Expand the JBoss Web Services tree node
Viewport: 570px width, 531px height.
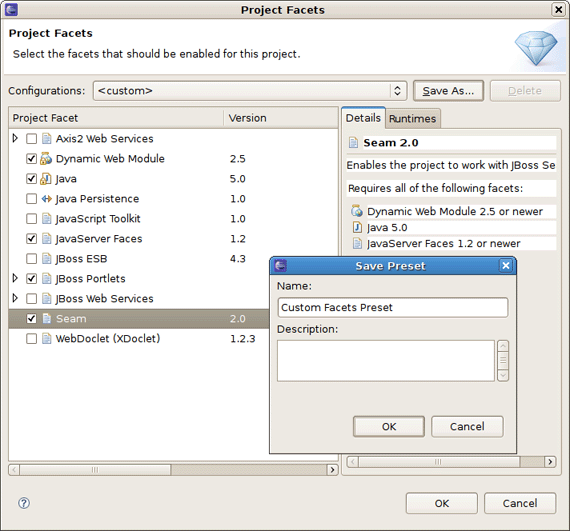(15, 298)
